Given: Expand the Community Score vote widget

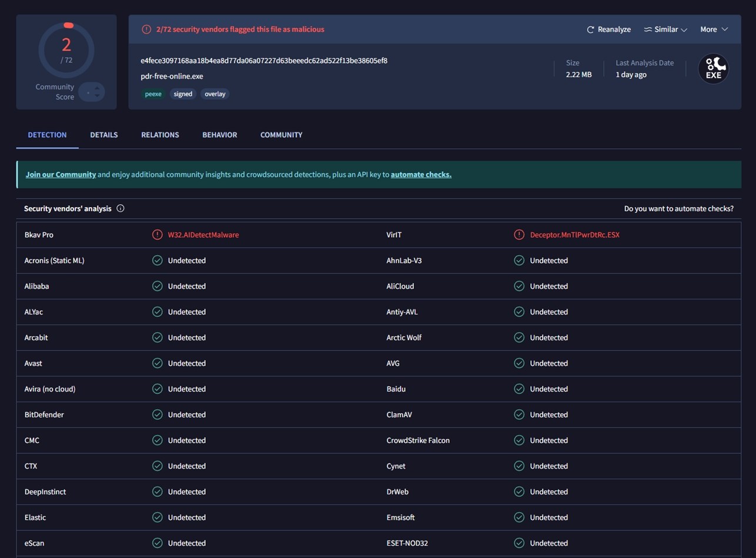Looking at the screenshot, I should [x=93, y=92].
